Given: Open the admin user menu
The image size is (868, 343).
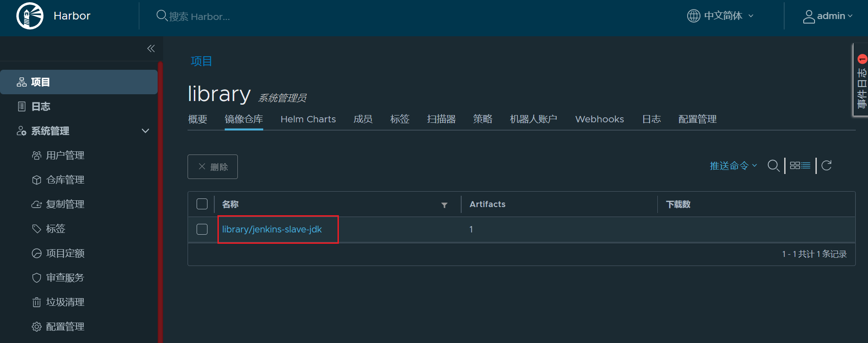Looking at the screenshot, I should coord(828,16).
